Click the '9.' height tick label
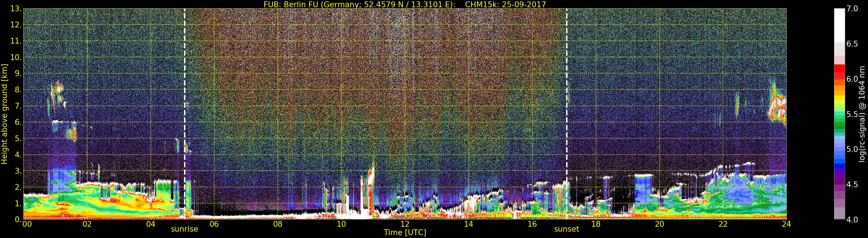 point(18,73)
